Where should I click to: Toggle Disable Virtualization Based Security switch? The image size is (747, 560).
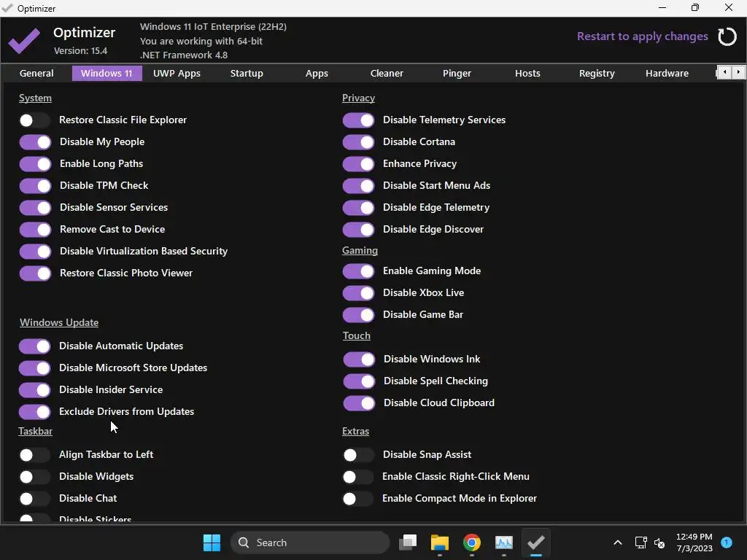click(35, 252)
